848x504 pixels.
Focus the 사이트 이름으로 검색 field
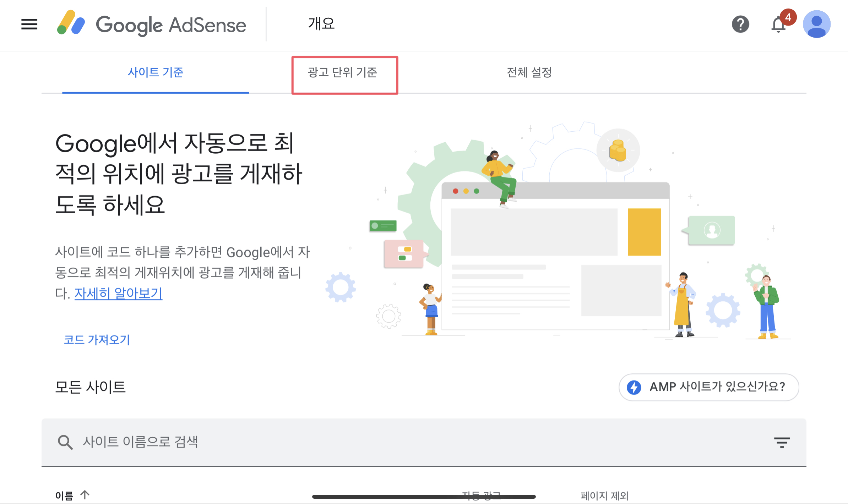424,442
